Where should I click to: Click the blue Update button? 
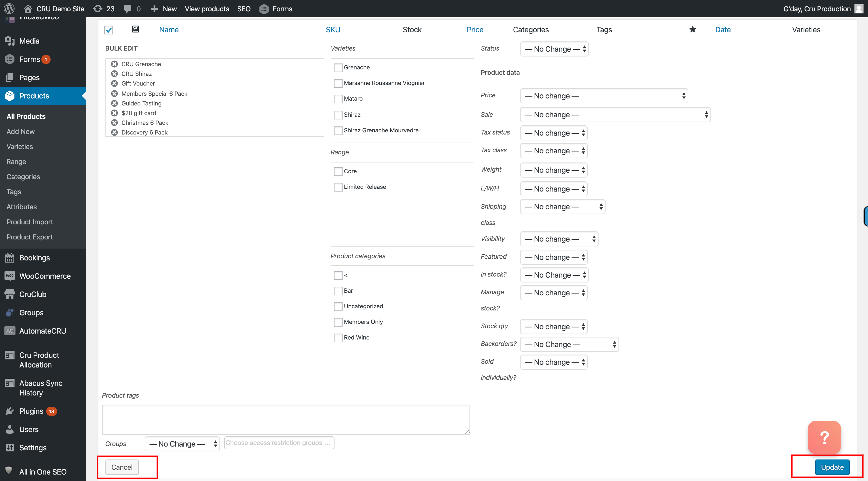tap(832, 468)
